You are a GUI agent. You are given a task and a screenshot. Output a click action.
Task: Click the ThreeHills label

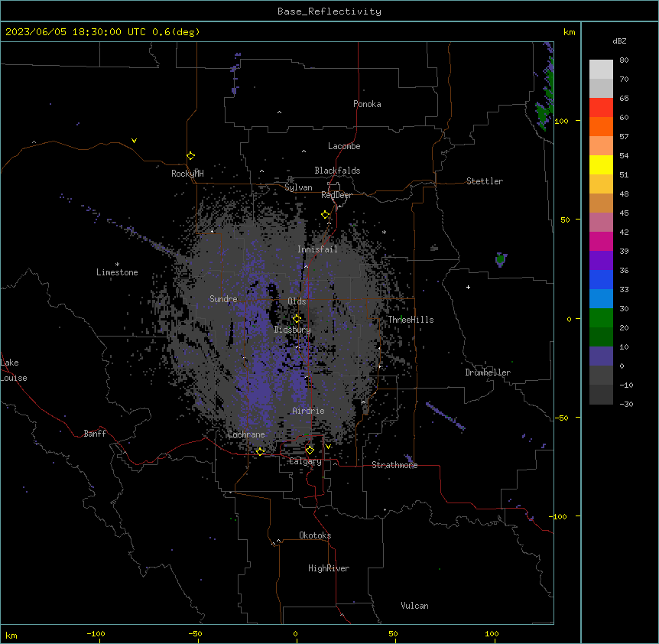411,320
